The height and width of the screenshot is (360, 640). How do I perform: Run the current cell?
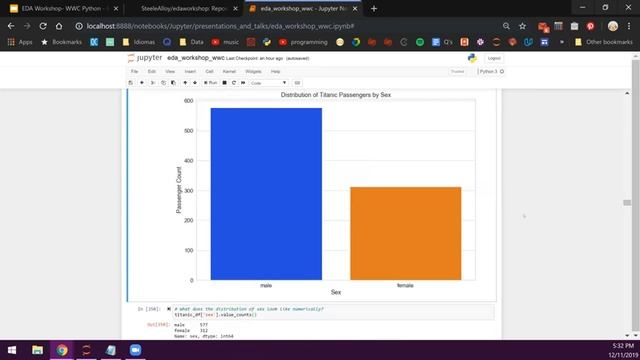(211, 83)
